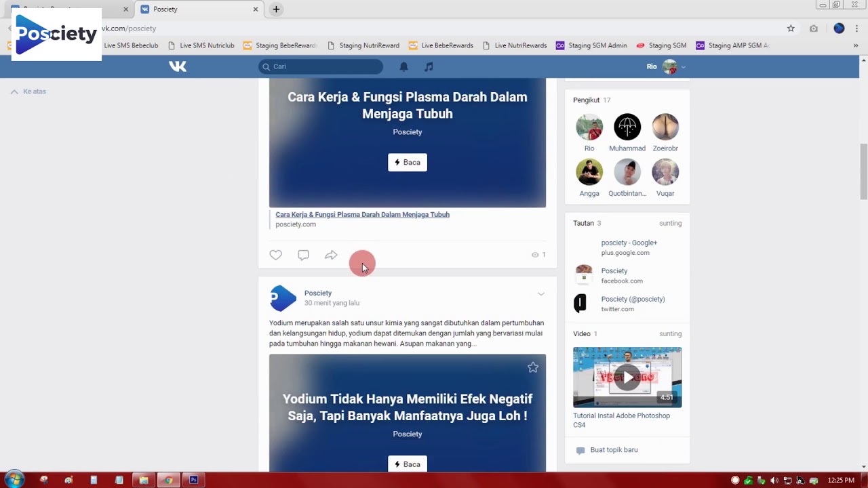The image size is (868, 488).
Task: Close the first background browser tab
Action: point(125,9)
